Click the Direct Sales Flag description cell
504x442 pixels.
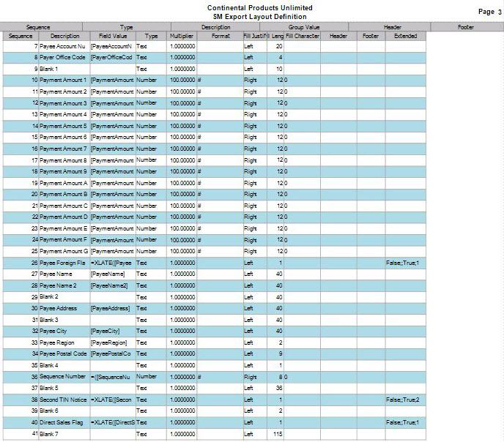click(64, 423)
